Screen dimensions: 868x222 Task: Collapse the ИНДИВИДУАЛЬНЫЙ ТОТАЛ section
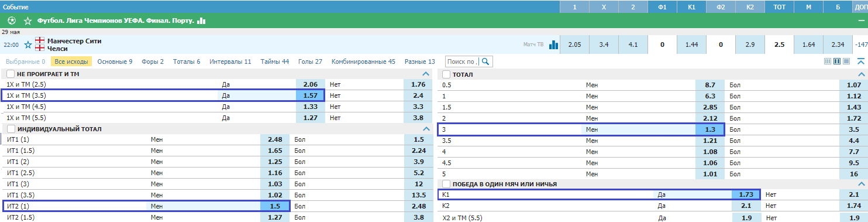pyautogui.click(x=426, y=129)
